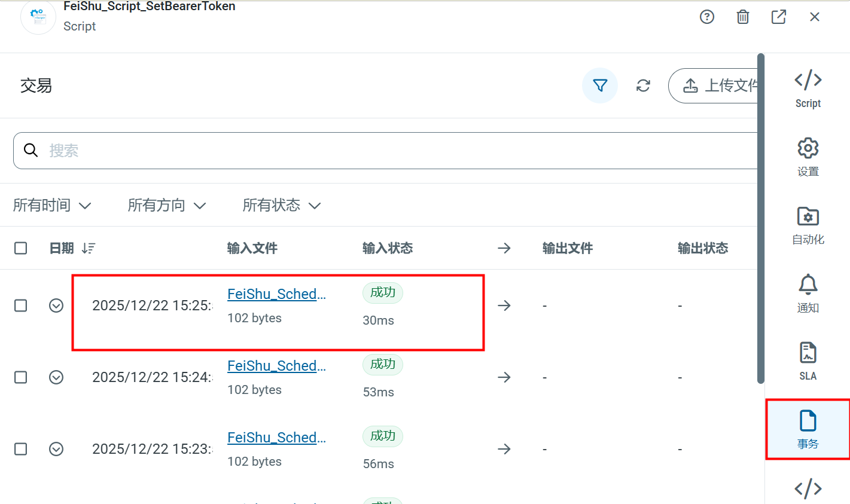This screenshot has width=850, height=504.
Task: Click the 日期 column header label
Action: 62,248
